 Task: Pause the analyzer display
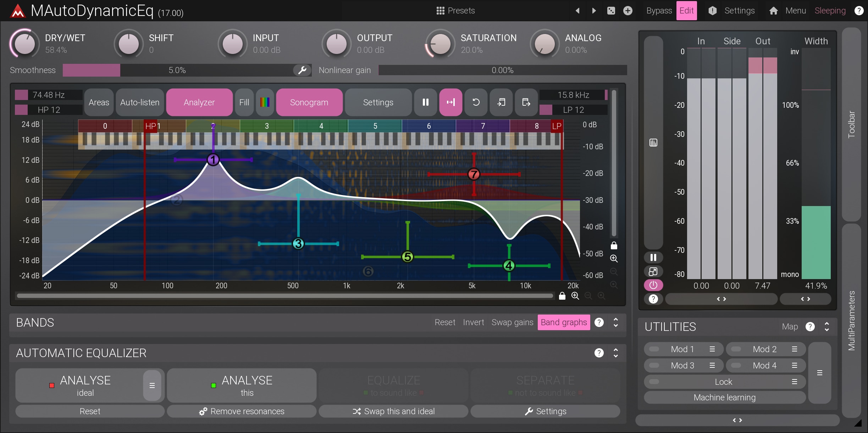point(425,102)
